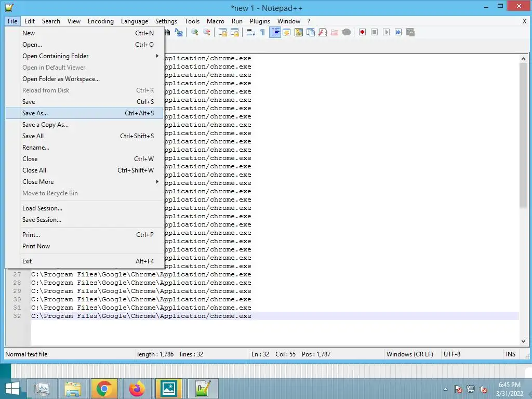Click the Replace toolbar icon
Viewport: 532px width, 399px height.
click(x=179, y=32)
